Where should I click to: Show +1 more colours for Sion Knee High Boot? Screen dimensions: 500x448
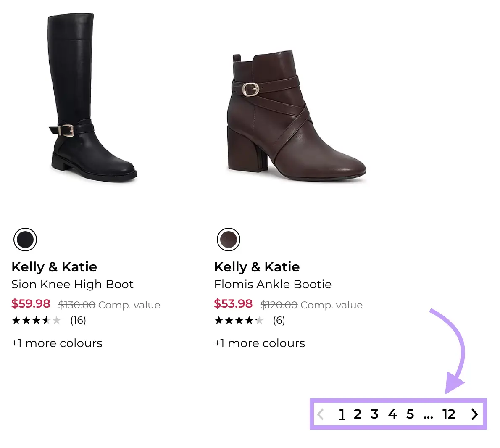(x=57, y=343)
